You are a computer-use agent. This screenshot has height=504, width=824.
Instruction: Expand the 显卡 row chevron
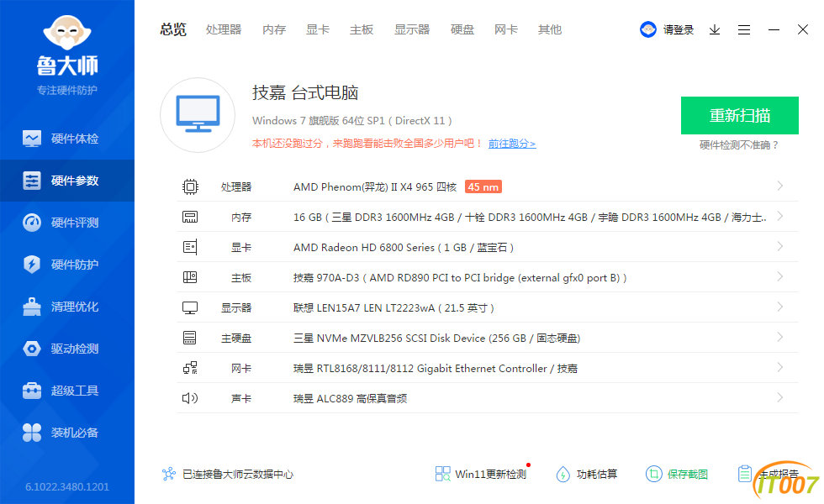coord(780,246)
